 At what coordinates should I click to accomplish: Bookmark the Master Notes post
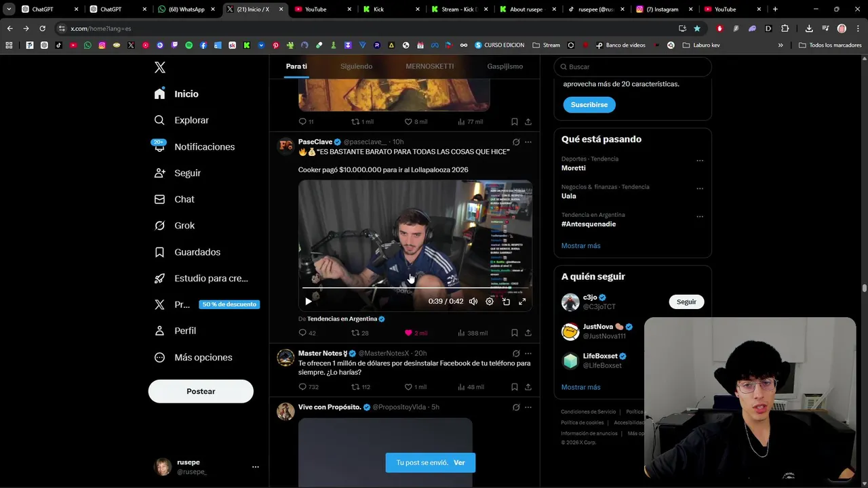pyautogui.click(x=515, y=387)
